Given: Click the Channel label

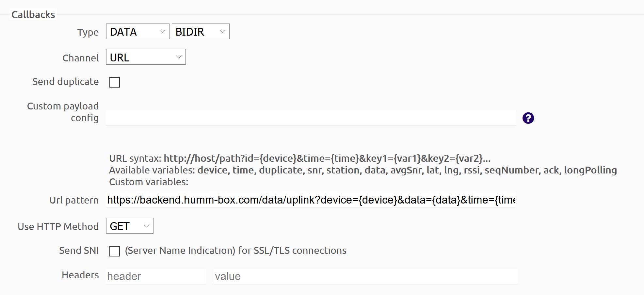Looking at the screenshot, I should point(80,58).
